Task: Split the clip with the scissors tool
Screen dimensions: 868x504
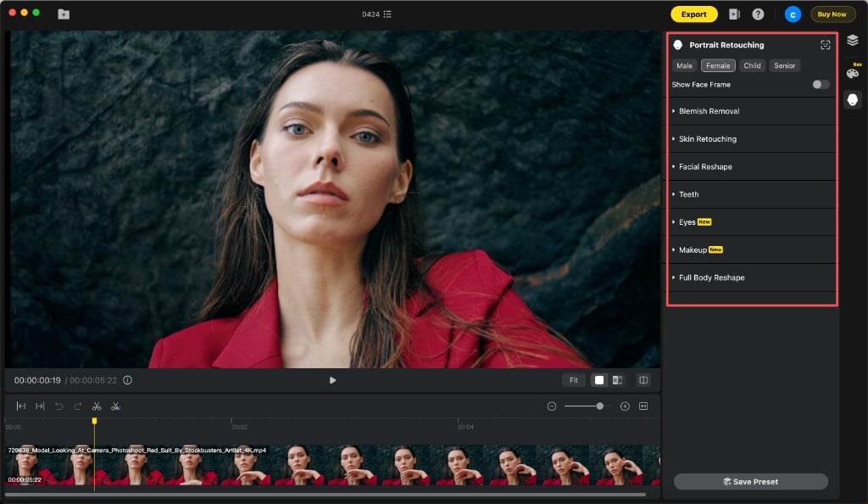Action: pyautogui.click(x=97, y=406)
